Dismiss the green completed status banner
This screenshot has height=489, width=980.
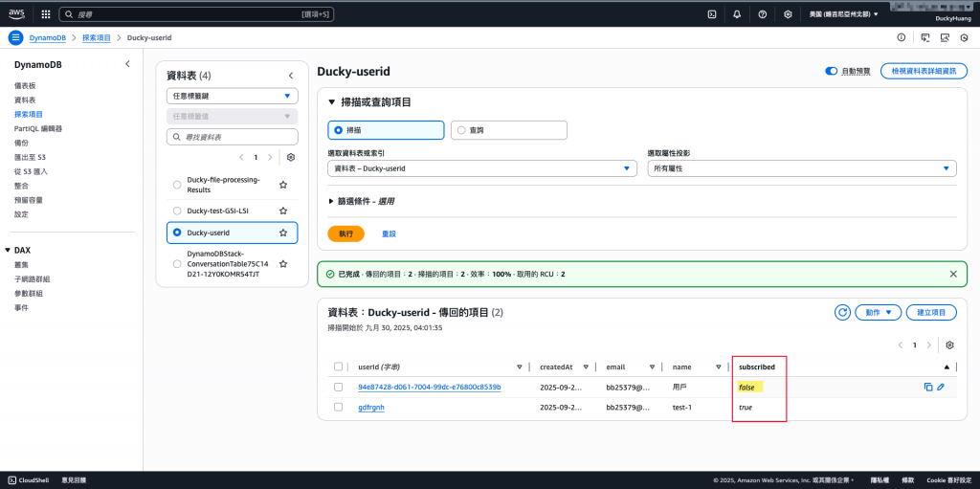953,274
